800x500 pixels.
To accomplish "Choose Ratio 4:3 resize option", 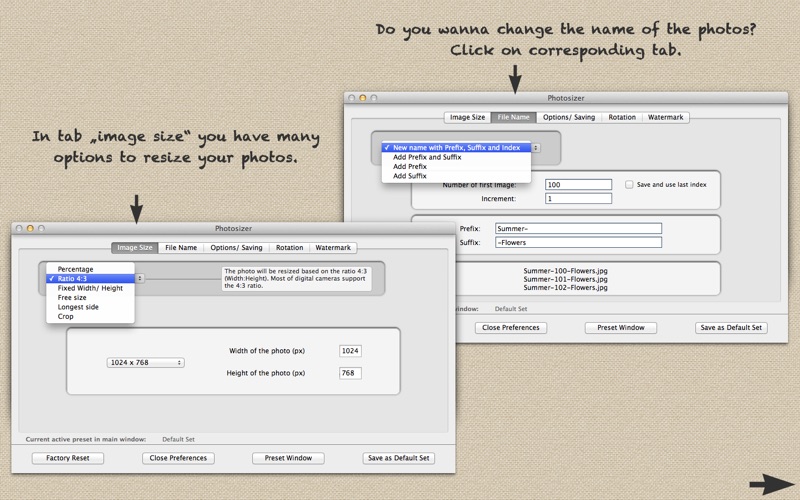I will [90, 279].
